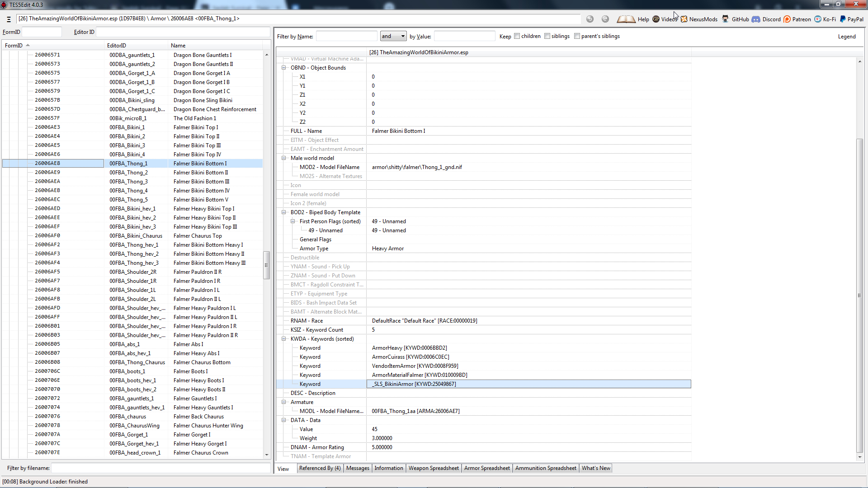Click the record path address bar
Image resolution: width=868 pixels, height=488 pixels.
[298, 19]
